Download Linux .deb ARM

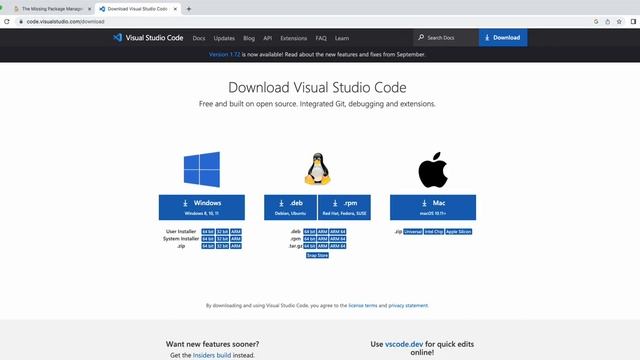322,231
